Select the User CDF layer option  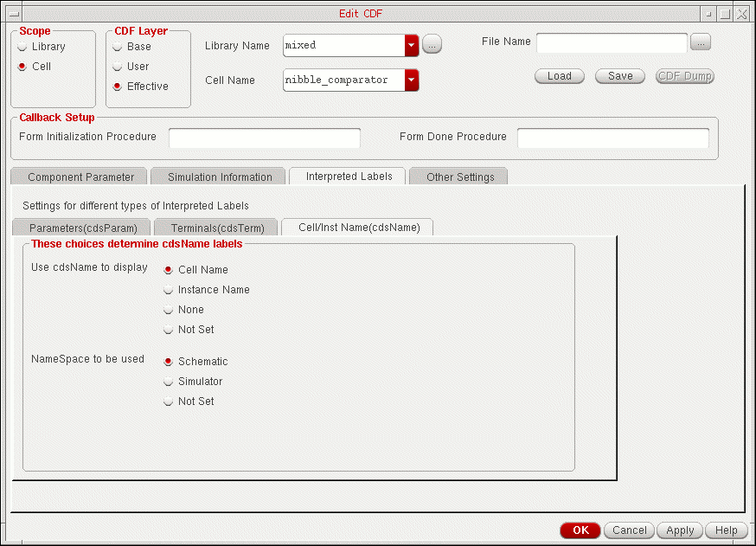[118, 67]
